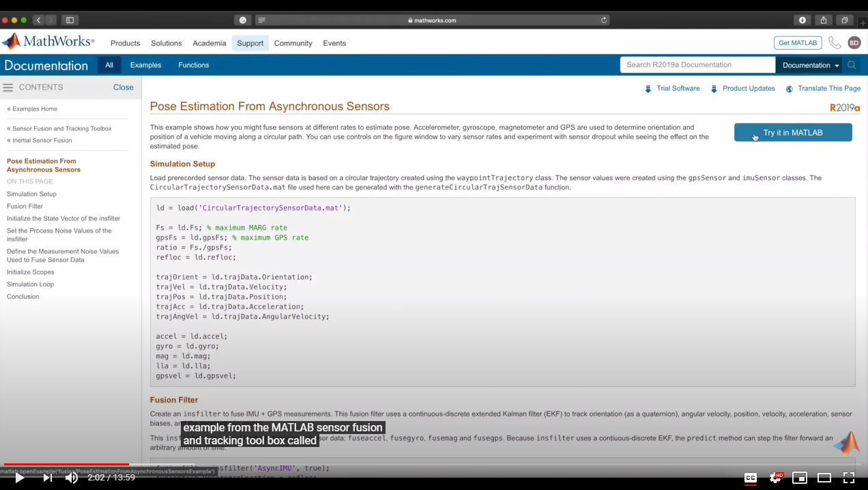Open the Documentation search scope dropdown

(811, 66)
